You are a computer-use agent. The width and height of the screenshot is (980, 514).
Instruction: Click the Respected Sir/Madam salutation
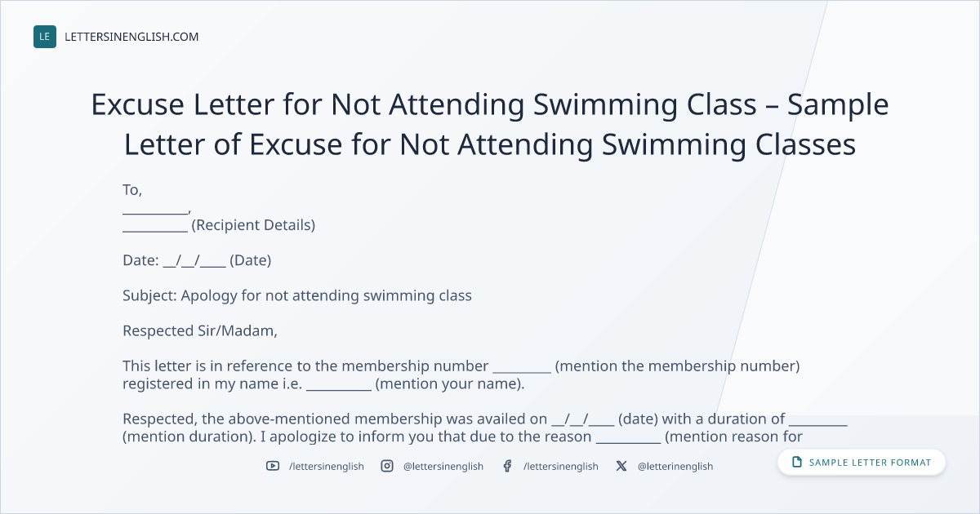coord(200,331)
